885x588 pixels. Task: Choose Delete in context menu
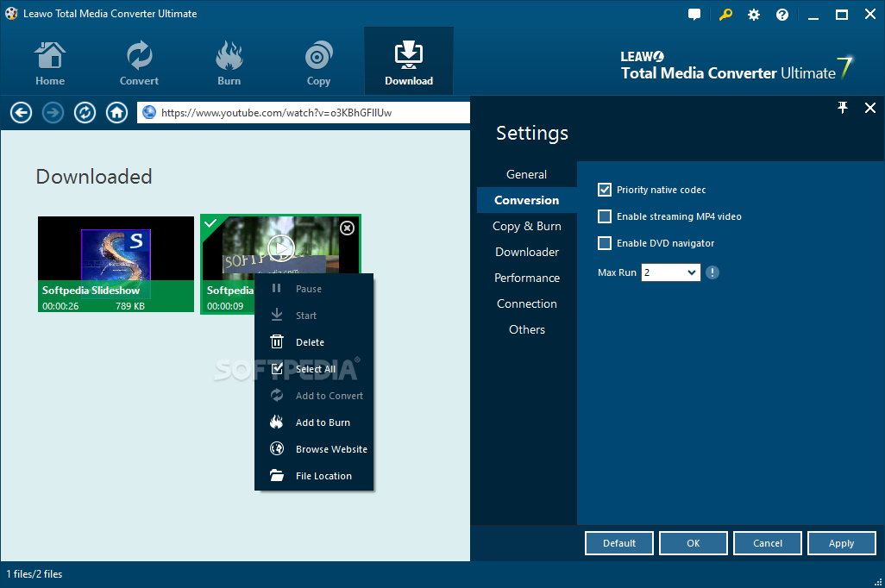[x=314, y=342]
